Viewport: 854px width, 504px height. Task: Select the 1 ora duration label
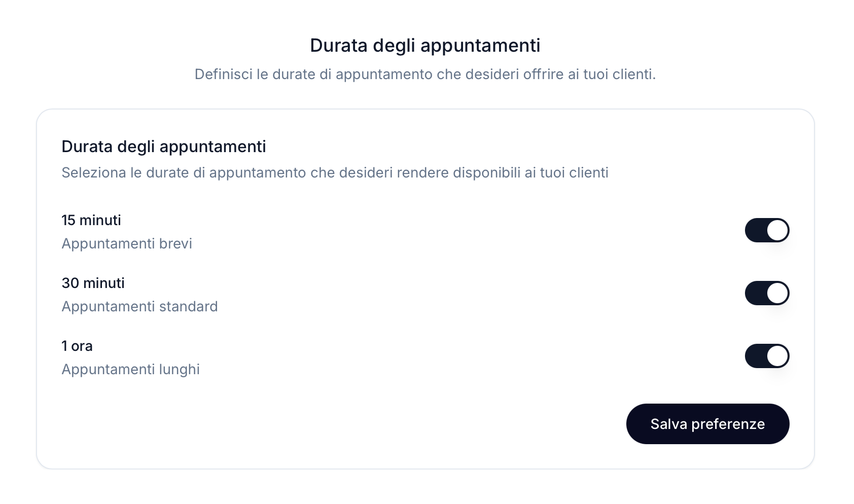point(77,346)
